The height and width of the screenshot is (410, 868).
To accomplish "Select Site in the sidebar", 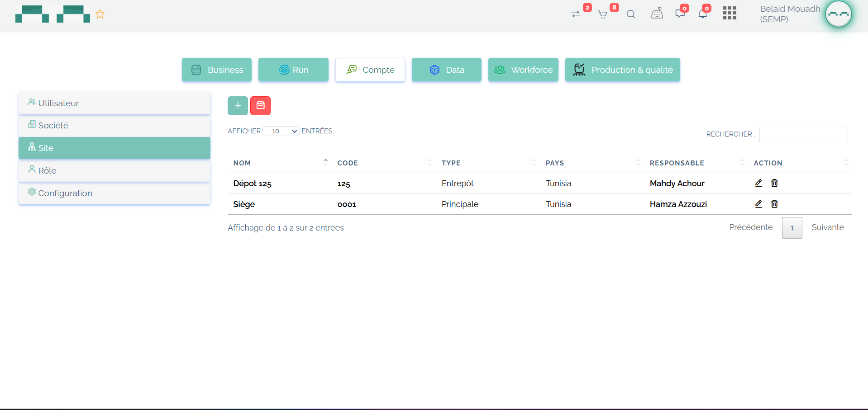I will point(114,148).
